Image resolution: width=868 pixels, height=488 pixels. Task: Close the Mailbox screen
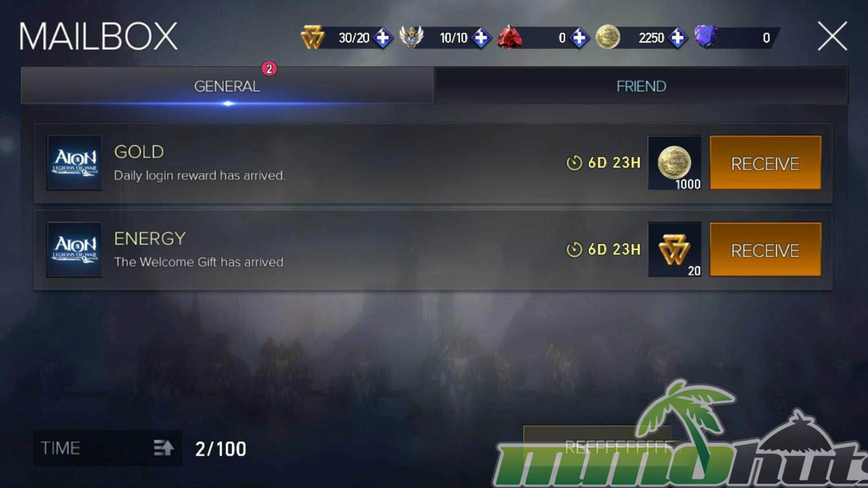(832, 36)
